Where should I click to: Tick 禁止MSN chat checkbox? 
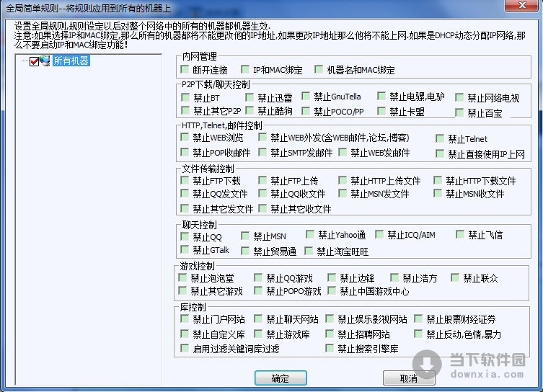pos(245,236)
